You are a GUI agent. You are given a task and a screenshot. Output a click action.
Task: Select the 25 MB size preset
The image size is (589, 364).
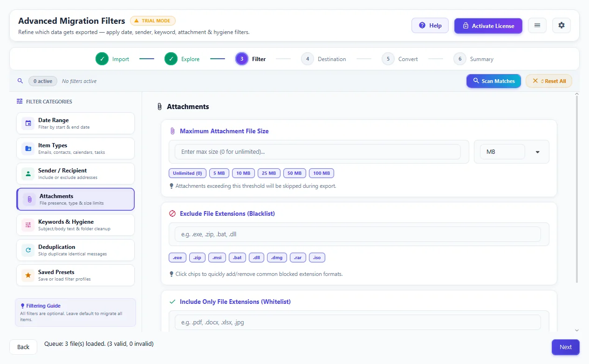coord(269,173)
